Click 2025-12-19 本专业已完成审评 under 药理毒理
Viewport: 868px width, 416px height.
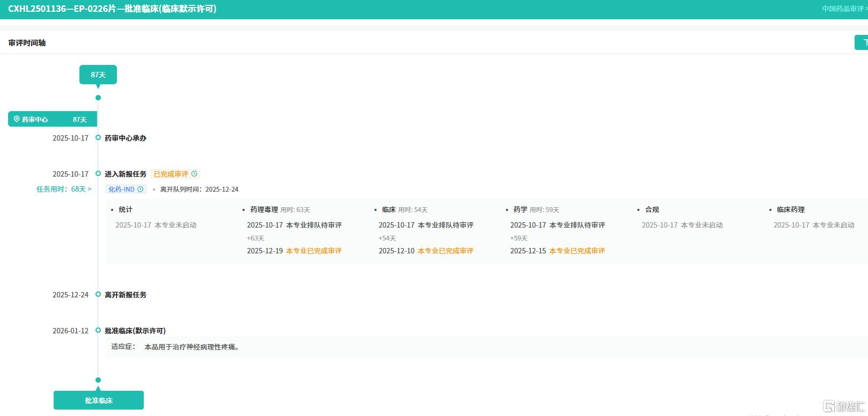[295, 251]
